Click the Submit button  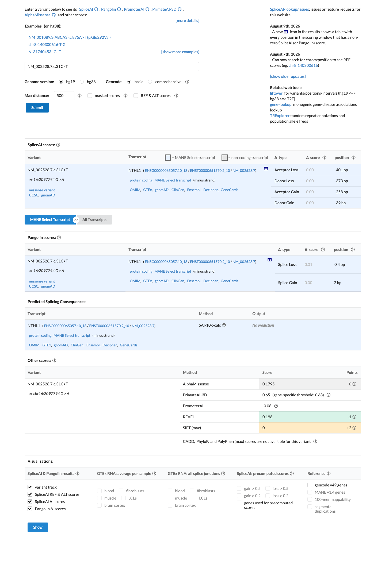[37, 108]
